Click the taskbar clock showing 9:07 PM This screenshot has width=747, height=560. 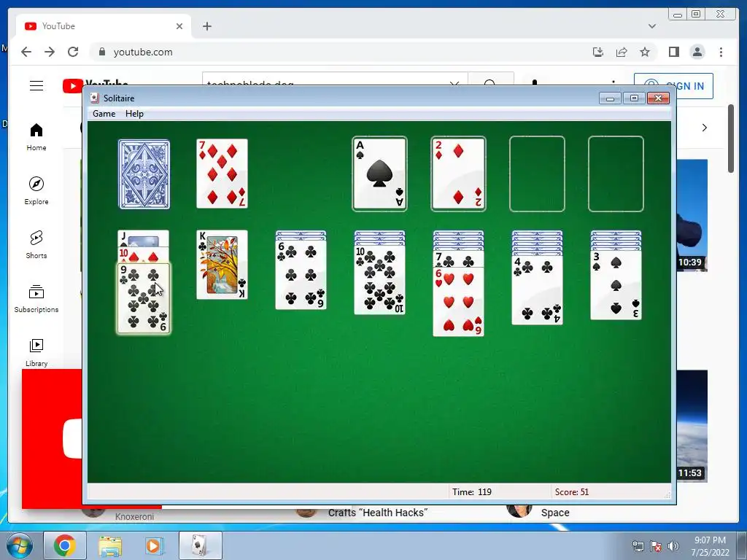pos(711,546)
